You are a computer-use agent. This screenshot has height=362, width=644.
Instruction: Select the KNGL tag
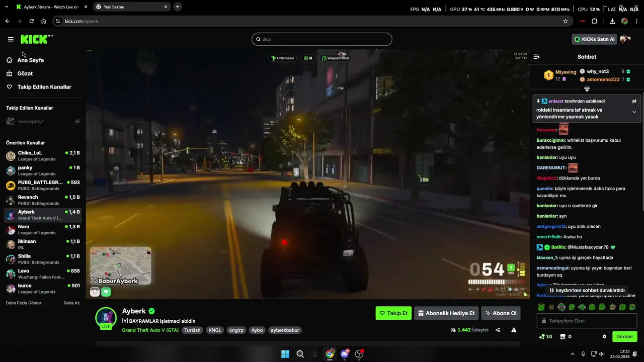click(215, 330)
